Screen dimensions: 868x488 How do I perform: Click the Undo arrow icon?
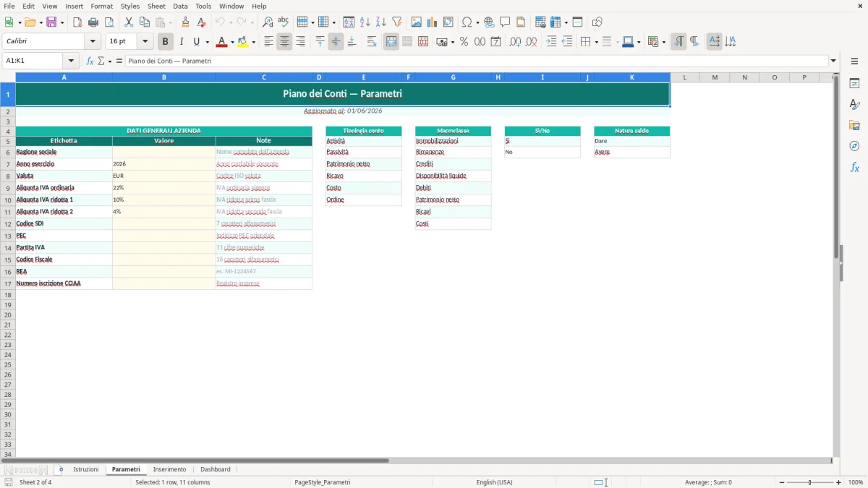220,22
